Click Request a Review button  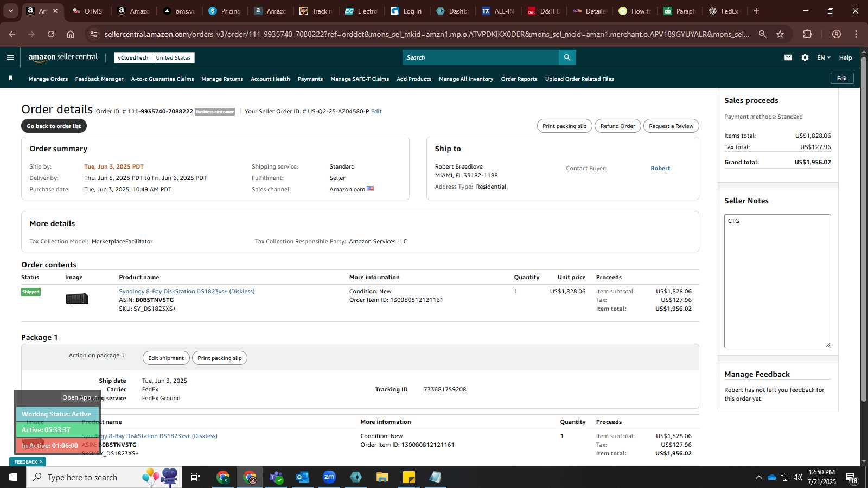pyautogui.click(x=671, y=126)
